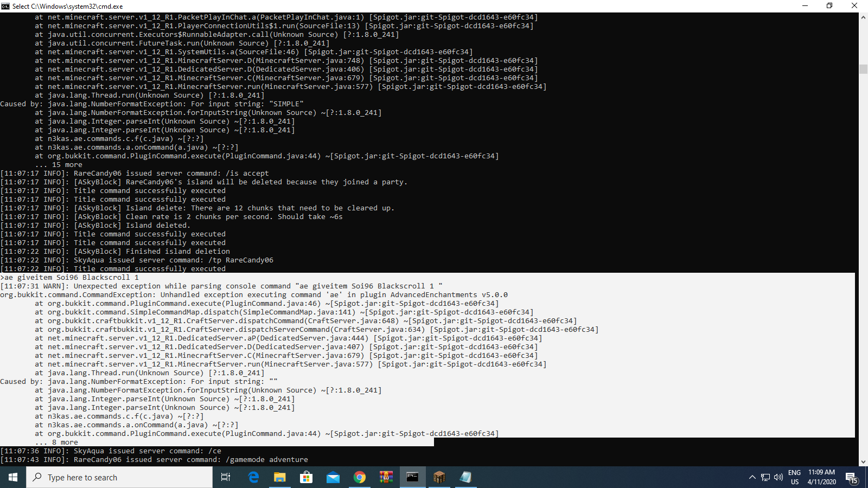The image size is (868, 488).
Task: Open the taskbar clock and calendar
Action: point(821,477)
